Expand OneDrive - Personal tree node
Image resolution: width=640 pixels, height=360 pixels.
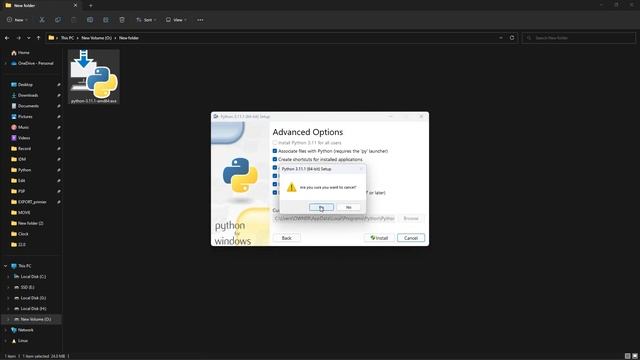pyautogui.click(x=6, y=63)
